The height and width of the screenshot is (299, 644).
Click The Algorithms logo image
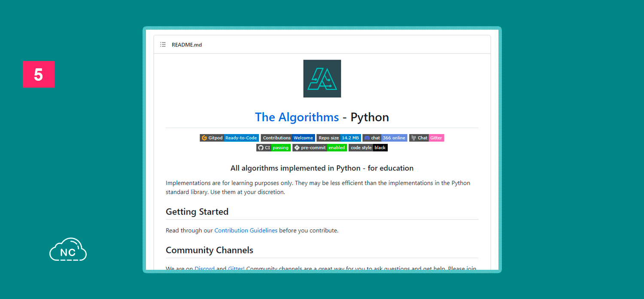322,79
